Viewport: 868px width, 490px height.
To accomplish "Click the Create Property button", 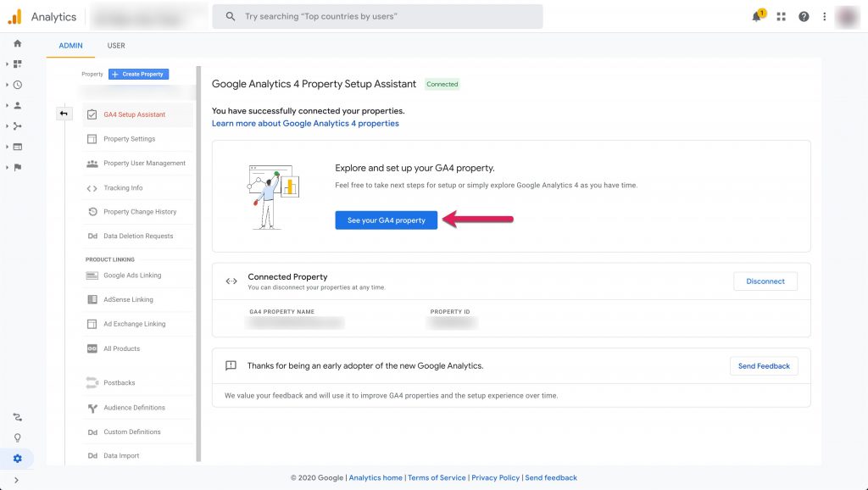I will [x=138, y=75].
